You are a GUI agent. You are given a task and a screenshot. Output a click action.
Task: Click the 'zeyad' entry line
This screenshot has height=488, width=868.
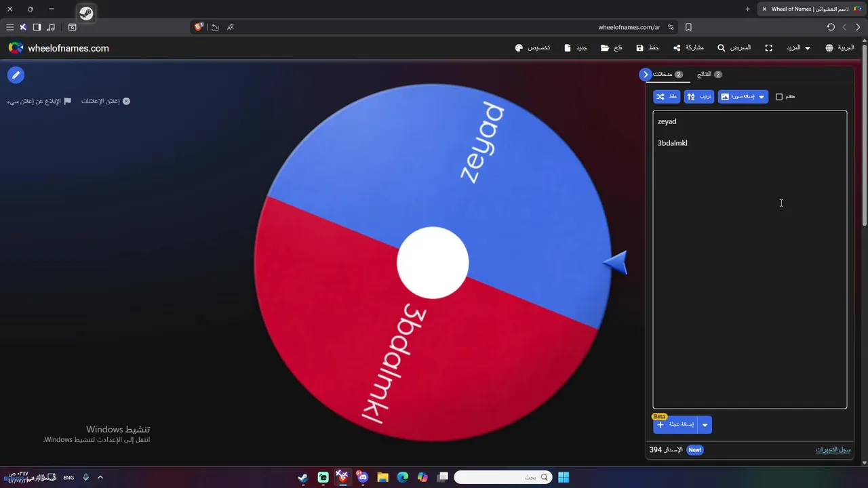coord(667,121)
